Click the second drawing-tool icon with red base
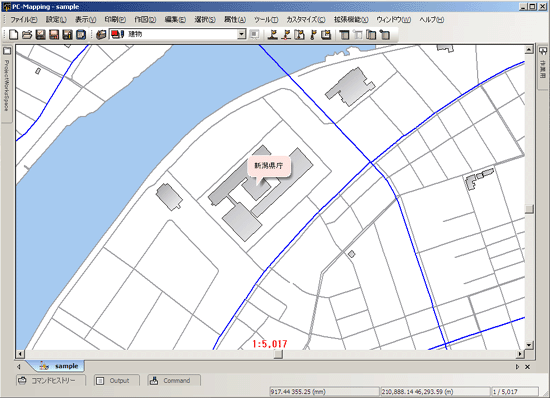Image resolution: width=550 pixels, height=398 pixels. pos(286,34)
